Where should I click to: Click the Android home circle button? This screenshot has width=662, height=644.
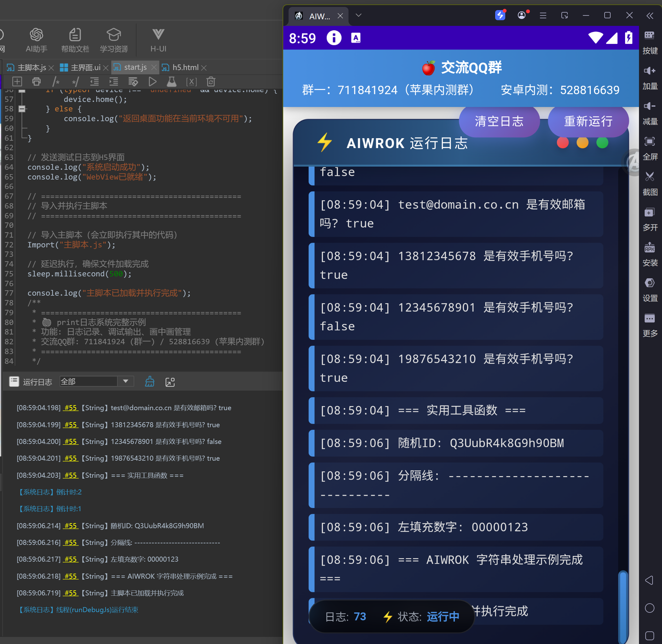click(x=649, y=608)
